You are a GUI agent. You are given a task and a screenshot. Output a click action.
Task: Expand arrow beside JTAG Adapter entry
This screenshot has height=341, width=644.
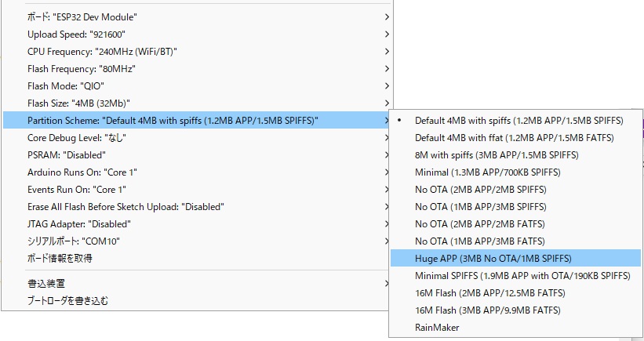(387, 223)
